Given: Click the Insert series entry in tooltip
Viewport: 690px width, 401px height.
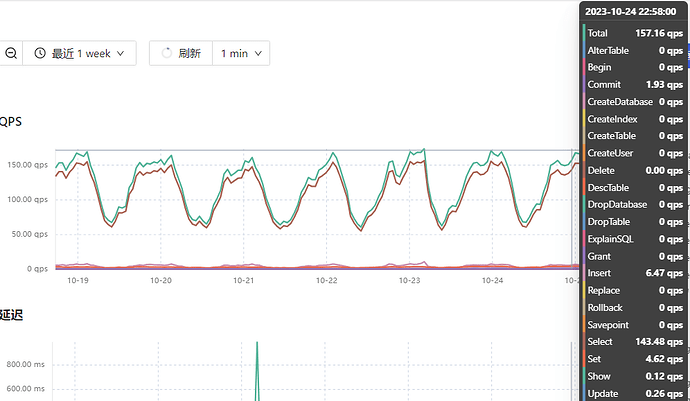Looking at the screenshot, I should point(634,273).
